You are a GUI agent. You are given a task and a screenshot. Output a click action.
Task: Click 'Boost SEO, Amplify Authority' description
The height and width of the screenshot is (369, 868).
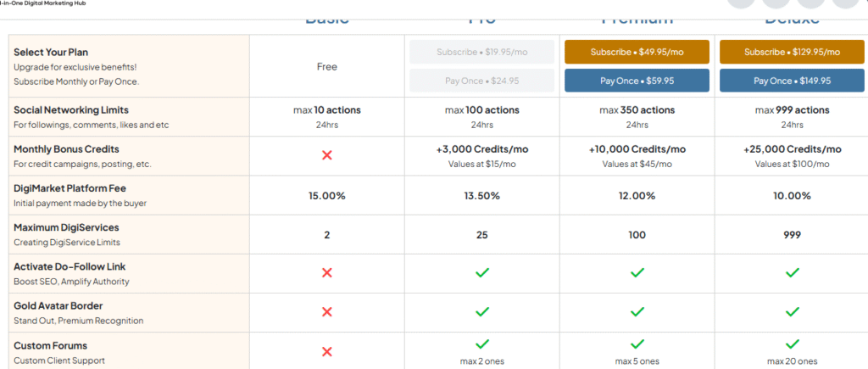[71, 282]
